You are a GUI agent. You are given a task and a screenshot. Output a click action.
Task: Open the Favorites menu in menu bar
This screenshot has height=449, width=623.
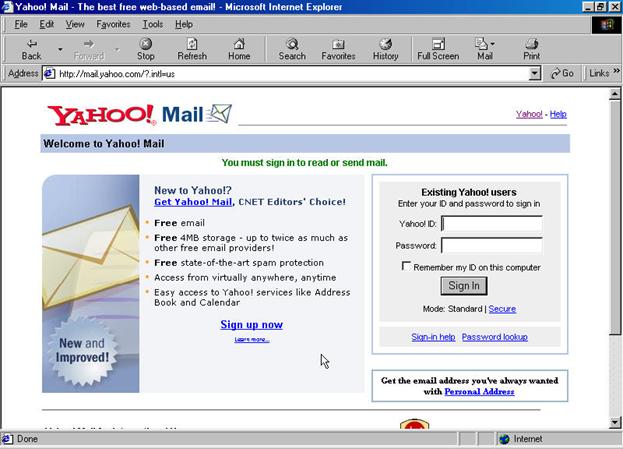112,24
